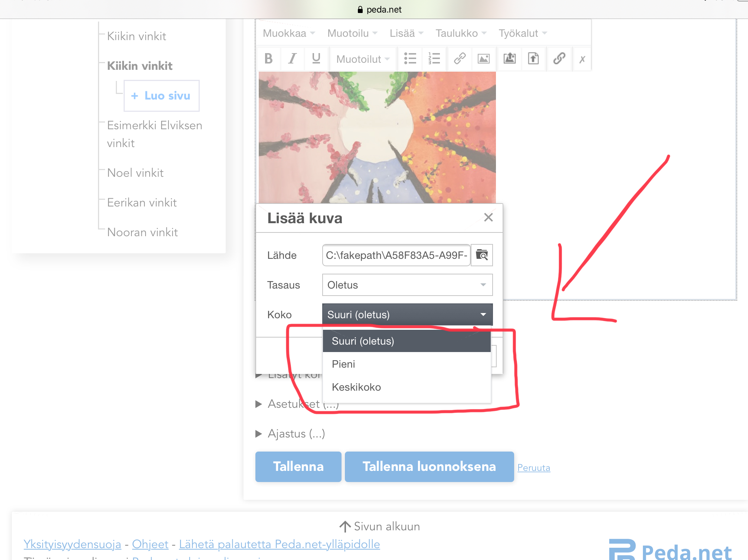Toggle bold formatting in editor toolbar
Viewport: 748px width, 560px height.
coord(268,59)
